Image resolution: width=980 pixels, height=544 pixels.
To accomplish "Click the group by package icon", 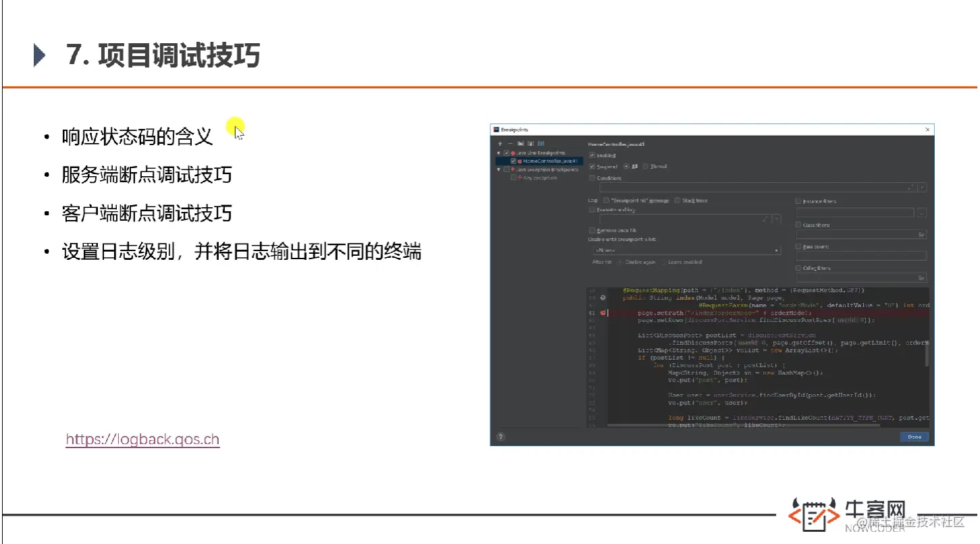I will pos(521,144).
